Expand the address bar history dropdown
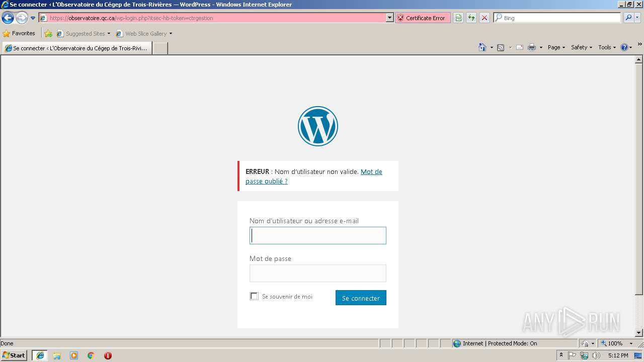This screenshot has width=644, height=362. (389, 18)
